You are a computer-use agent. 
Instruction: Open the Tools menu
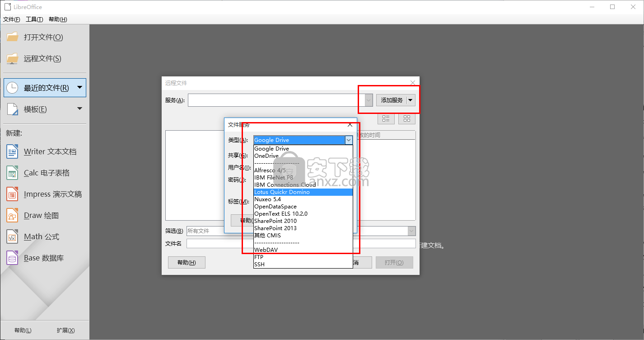34,19
